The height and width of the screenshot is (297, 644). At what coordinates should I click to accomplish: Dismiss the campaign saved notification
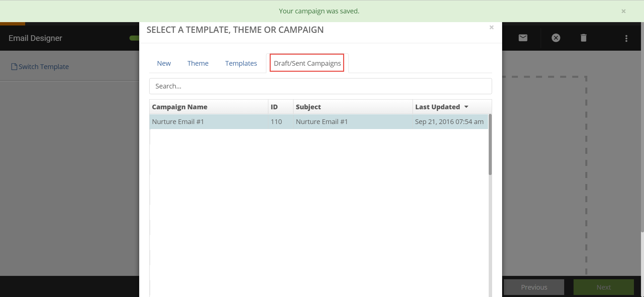tap(624, 11)
